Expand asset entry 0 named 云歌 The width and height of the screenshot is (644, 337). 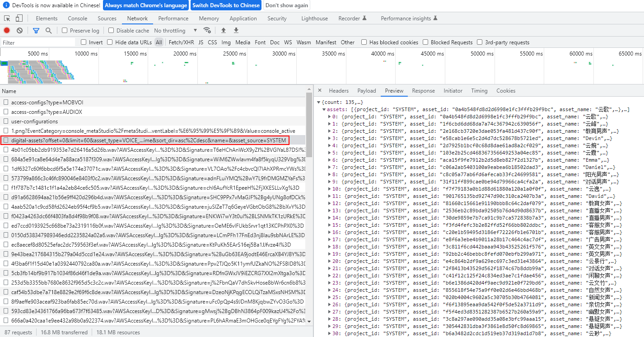click(x=329, y=117)
